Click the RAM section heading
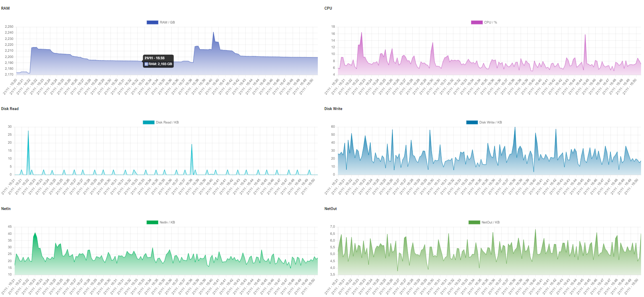This screenshot has height=297, width=644. click(x=5, y=8)
